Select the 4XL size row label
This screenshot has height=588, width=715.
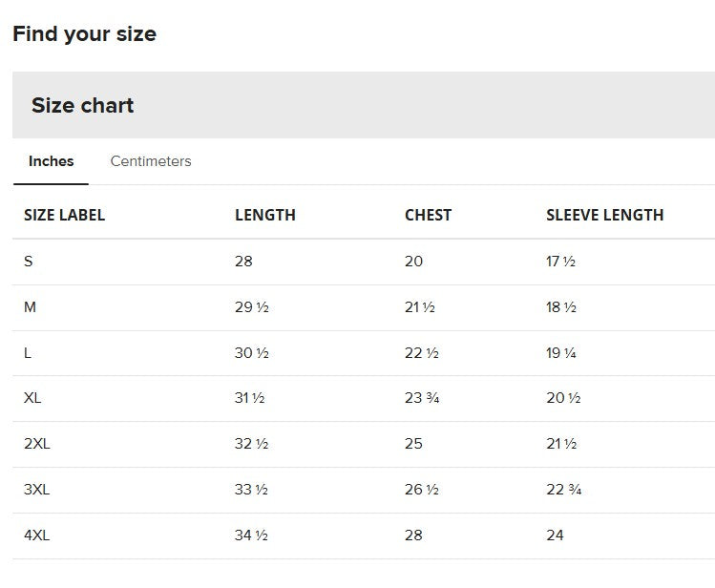click(36, 535)
